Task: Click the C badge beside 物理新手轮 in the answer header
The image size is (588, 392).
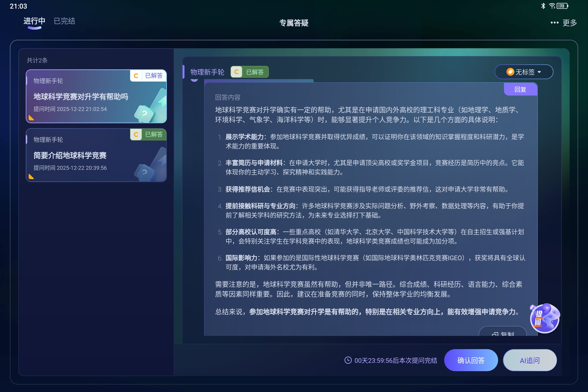Action: [236, 72]
